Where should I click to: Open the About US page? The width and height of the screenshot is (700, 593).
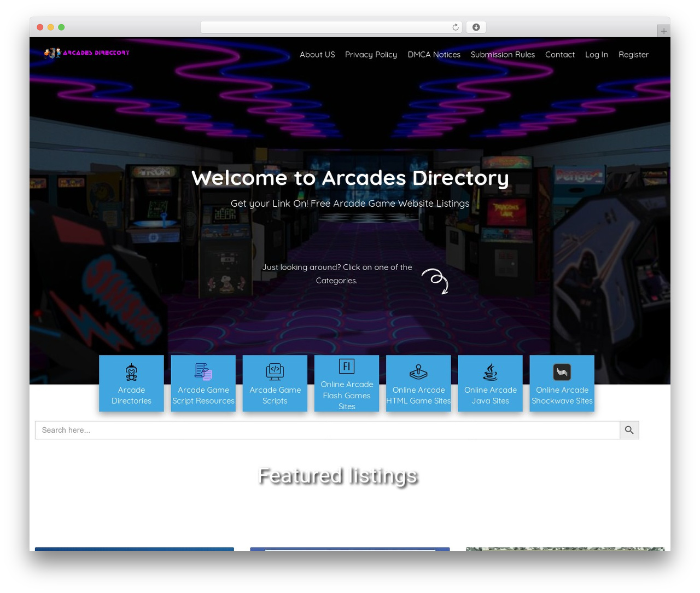pyautogui.click(x=317, y=55)
